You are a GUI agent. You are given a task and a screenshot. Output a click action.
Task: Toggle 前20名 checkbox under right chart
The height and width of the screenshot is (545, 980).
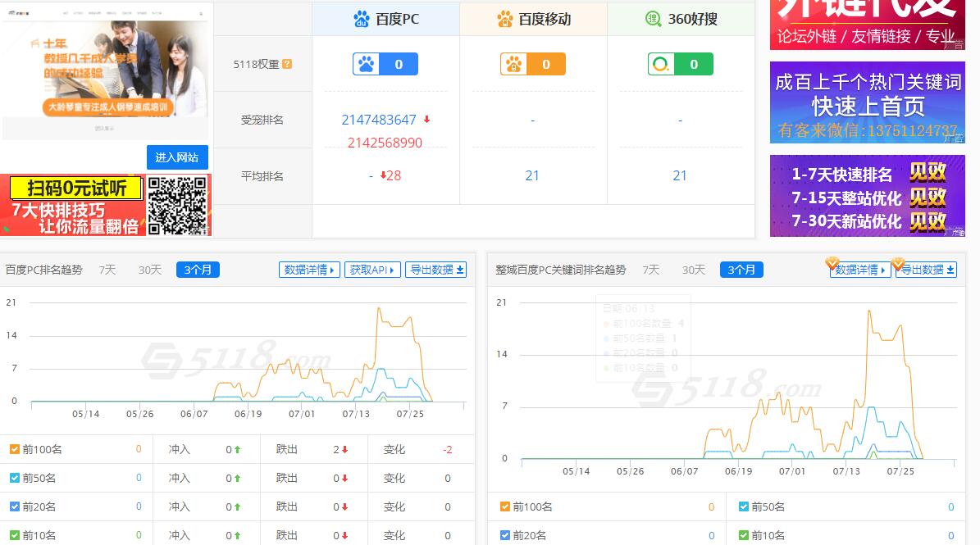(x=505, y=535)
